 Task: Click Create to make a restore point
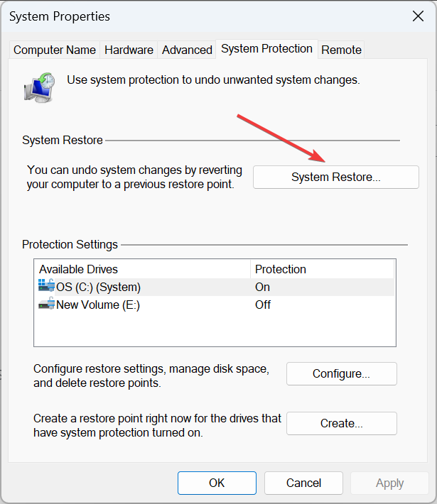341,423
